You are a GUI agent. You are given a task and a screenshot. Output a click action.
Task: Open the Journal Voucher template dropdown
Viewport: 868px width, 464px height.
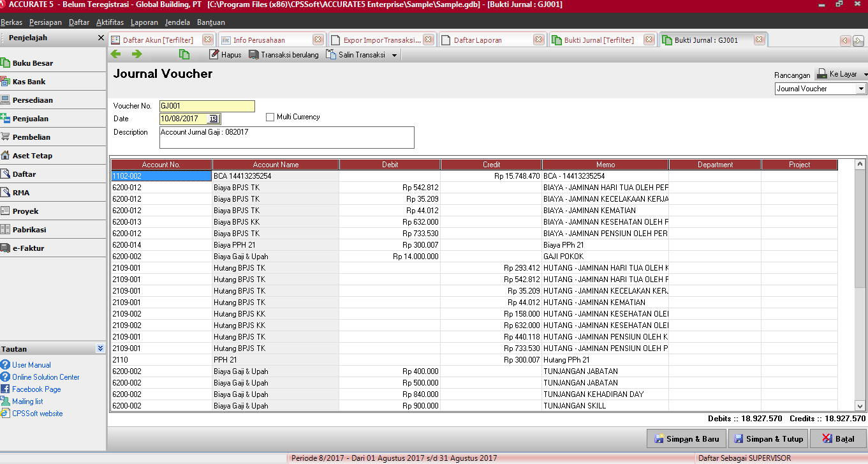tap(861, 89)
